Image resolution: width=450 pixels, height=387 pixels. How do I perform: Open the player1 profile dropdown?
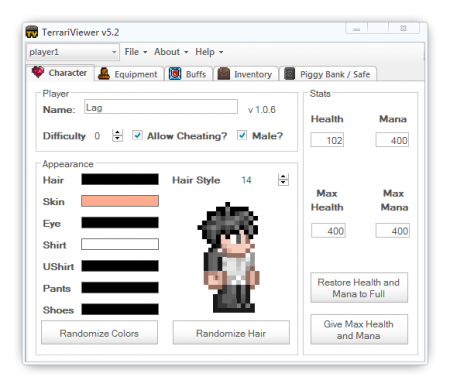pos(73,52)
